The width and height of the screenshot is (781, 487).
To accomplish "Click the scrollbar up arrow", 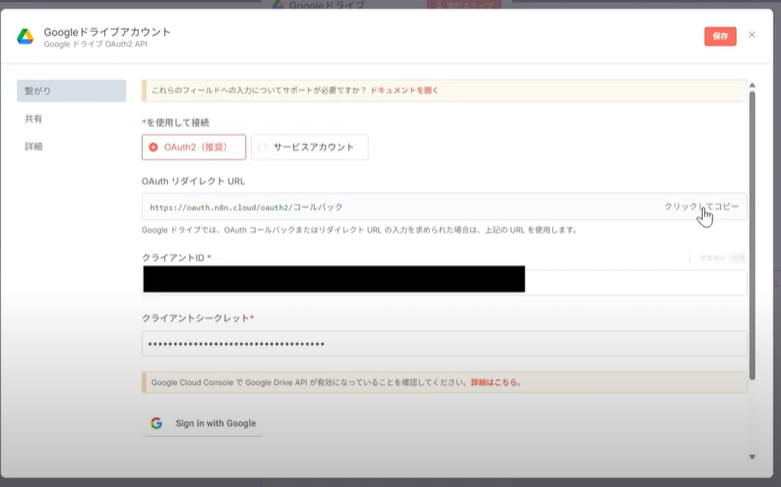I will [752, 85].
